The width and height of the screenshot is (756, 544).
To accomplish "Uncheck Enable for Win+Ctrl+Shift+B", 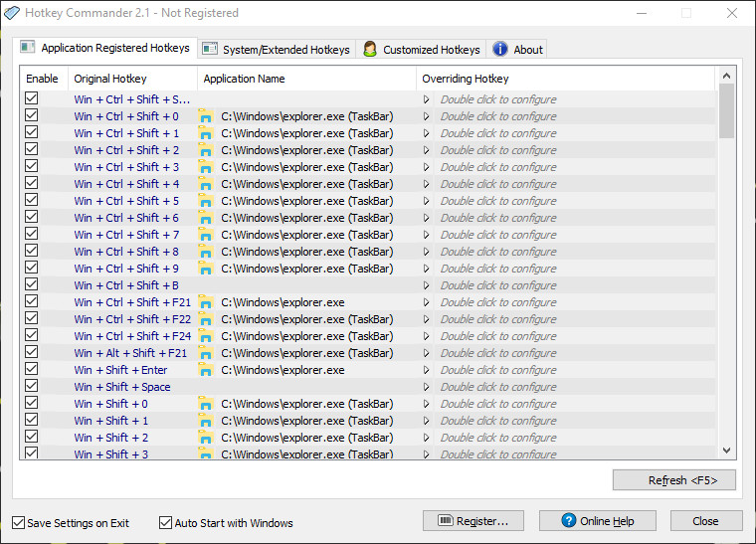I will 32,284.
